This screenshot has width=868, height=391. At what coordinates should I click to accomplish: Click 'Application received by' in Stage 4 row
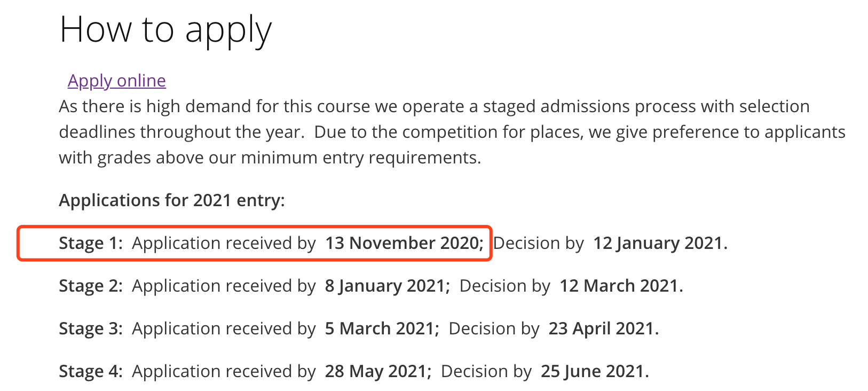(x=224, y=371)
